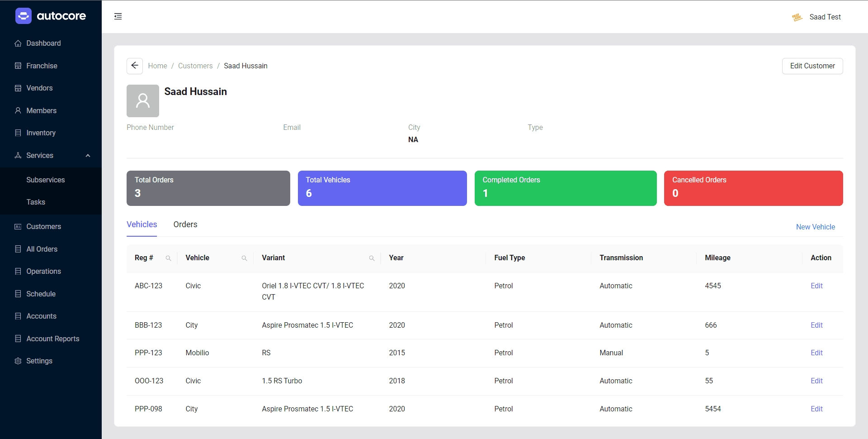Click the Operations icon in sidebar
868x439 pixels.
click(18, 271)
